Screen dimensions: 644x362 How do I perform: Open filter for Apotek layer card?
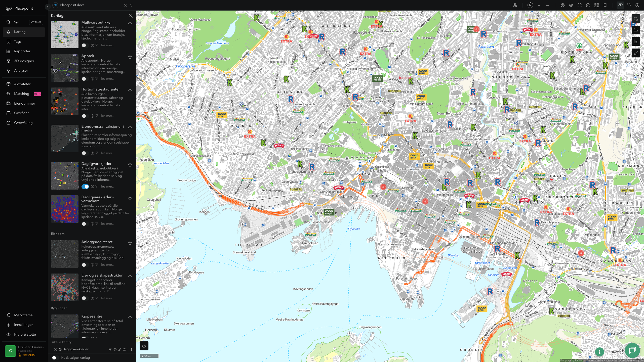[x=97, y=79]
